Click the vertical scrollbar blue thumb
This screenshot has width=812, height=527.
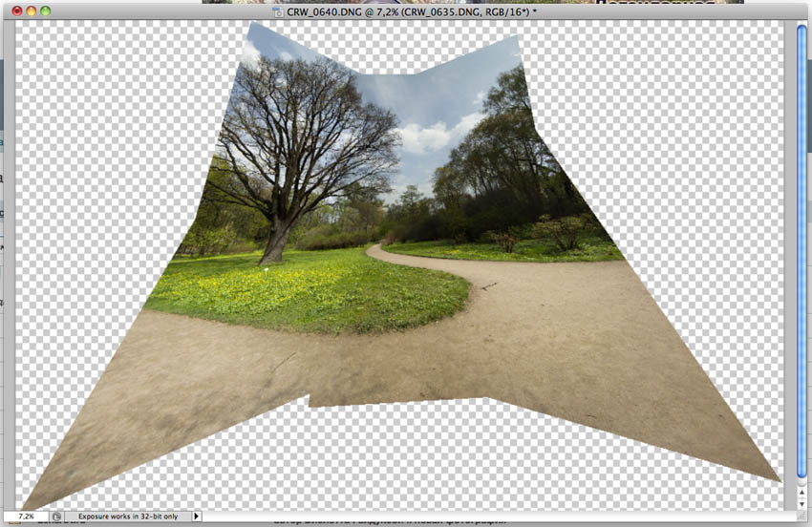click(x=801, y=248)
